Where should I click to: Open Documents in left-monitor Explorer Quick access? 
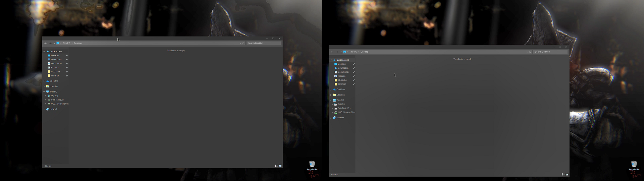pos(56,63)
